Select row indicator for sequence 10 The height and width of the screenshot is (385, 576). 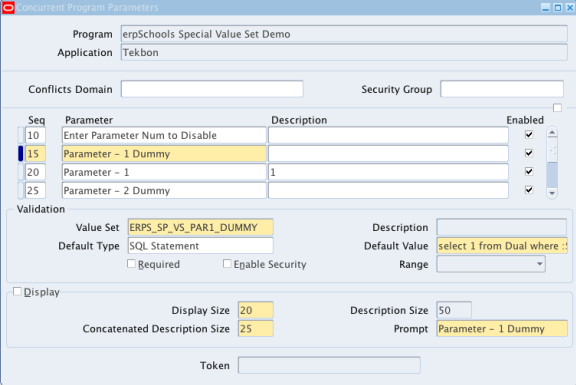tap(21, 135)
